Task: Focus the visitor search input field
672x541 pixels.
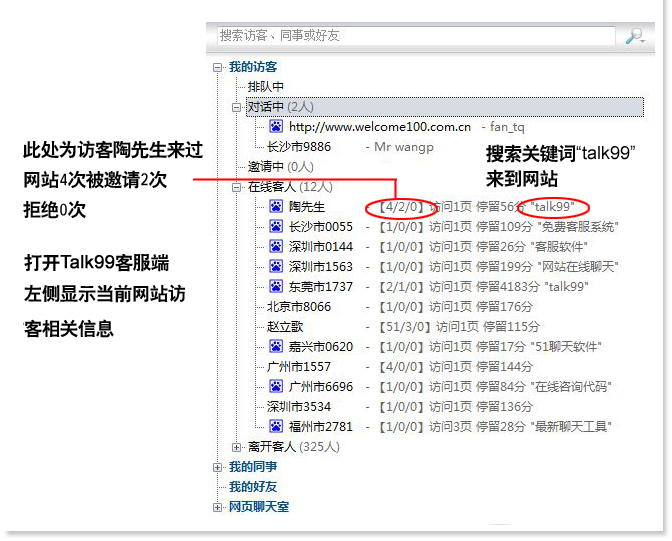Action: point(416,36)
